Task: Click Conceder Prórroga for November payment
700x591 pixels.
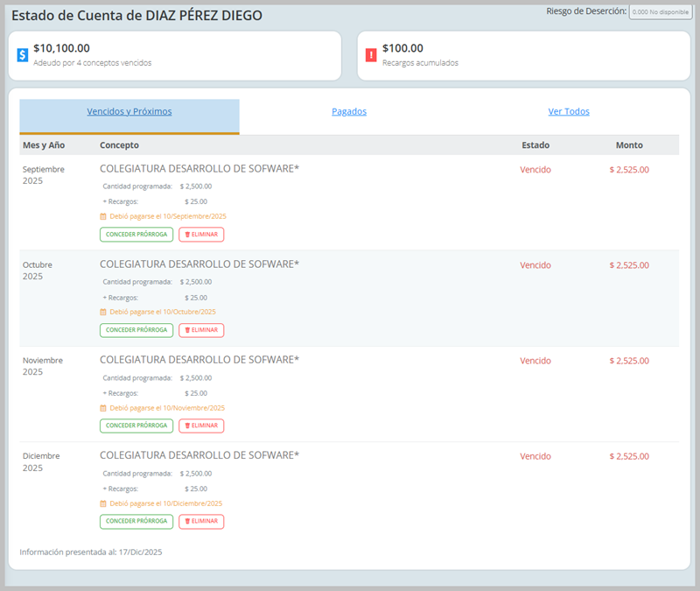Action: 136,426
